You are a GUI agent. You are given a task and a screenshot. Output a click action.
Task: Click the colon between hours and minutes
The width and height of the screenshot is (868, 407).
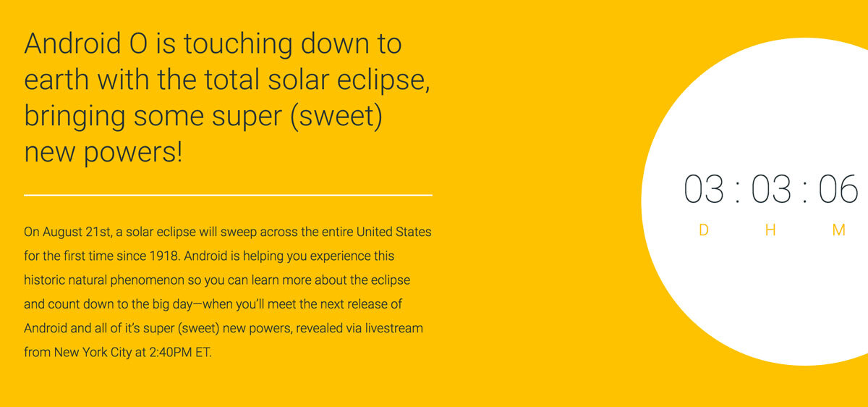[805, 192]
